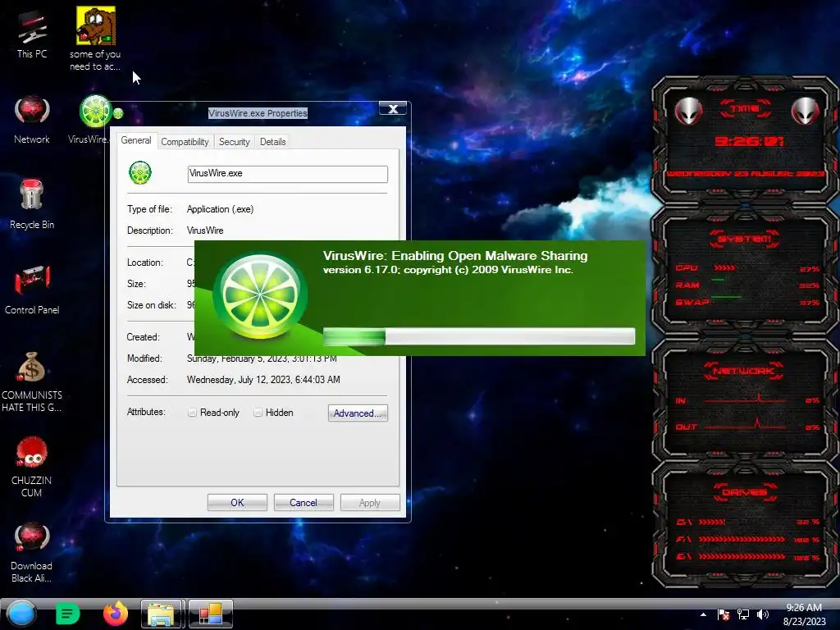Screen dimensions: 840x630
Task: Select the CHUZZIN red fuzzy creature icon
Action: 32,453
